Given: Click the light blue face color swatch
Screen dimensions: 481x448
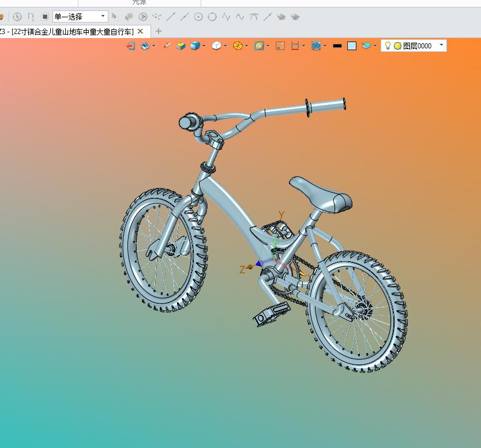Looking at the screenshot, I should click(352, 46).
